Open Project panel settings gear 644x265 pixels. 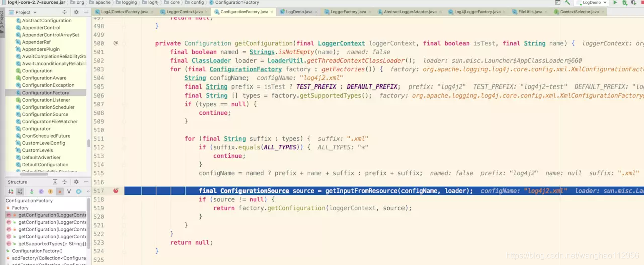(76, 12)
